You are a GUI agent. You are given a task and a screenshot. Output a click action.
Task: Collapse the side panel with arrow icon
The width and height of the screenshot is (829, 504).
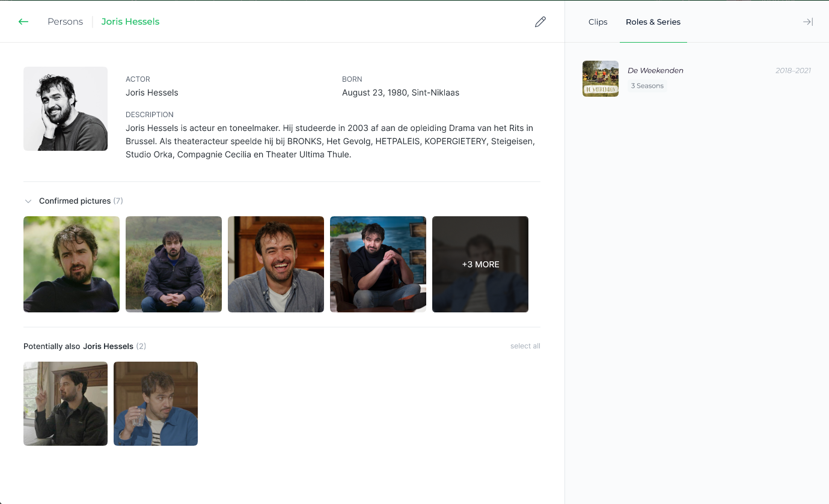pyautogui.click(x=808, y=22)
